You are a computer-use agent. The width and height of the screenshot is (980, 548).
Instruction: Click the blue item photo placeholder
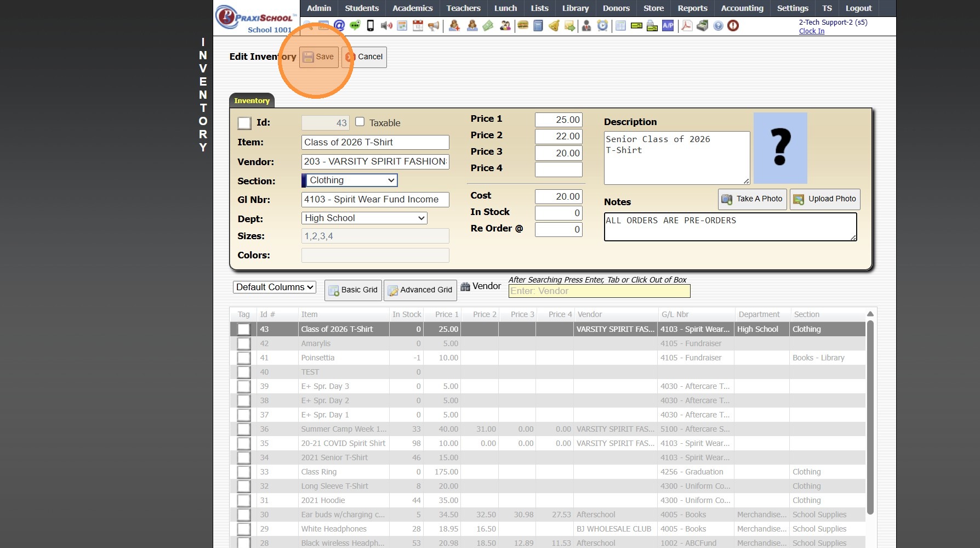pyautogui.click(x=780, y=148)
